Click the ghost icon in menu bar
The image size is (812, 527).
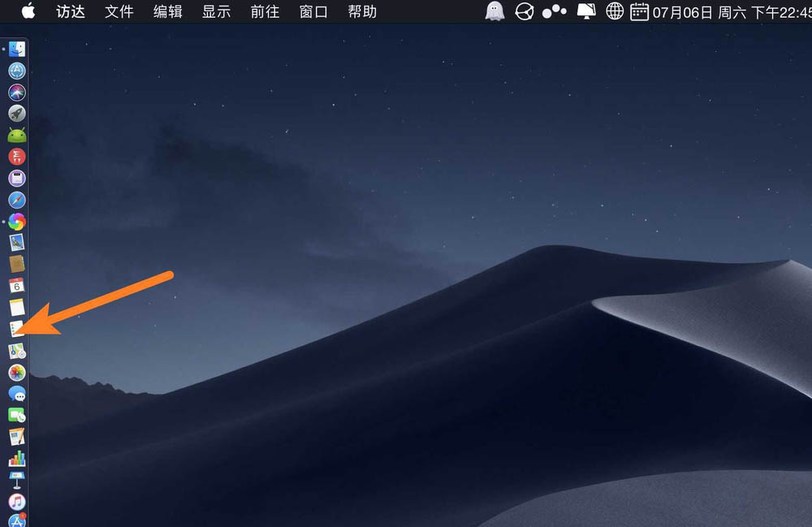coord(495,11)
